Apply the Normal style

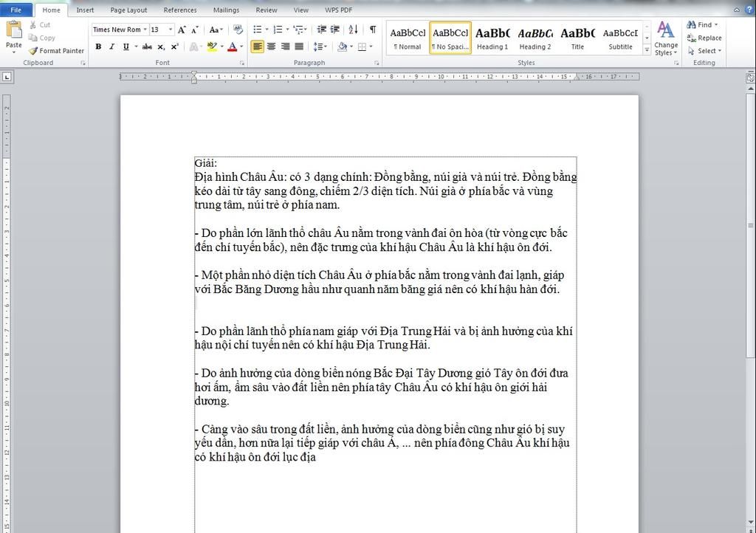pyautogui.click(x=408, y=38)
